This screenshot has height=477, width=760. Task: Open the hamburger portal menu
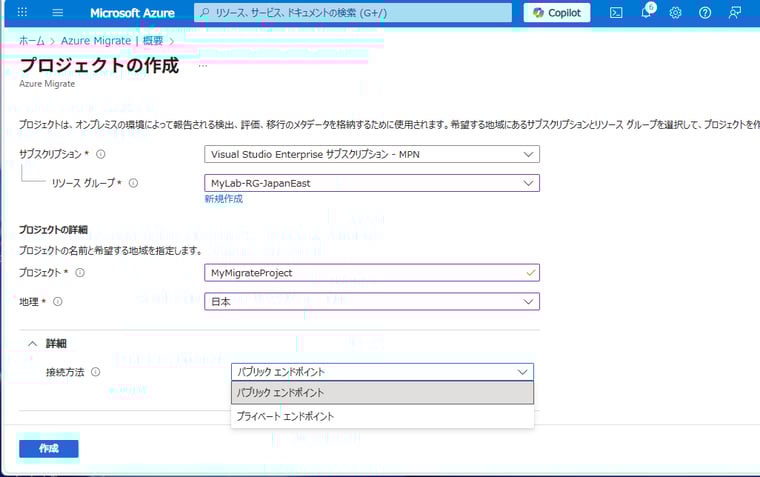58,12
